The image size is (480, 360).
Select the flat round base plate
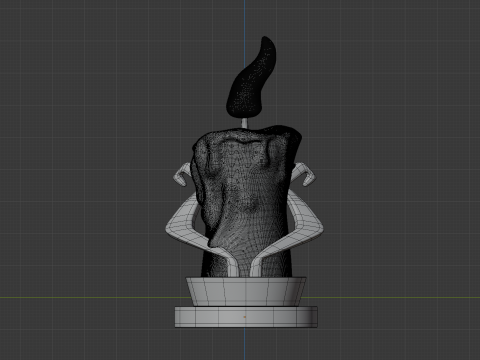[246, 317]
